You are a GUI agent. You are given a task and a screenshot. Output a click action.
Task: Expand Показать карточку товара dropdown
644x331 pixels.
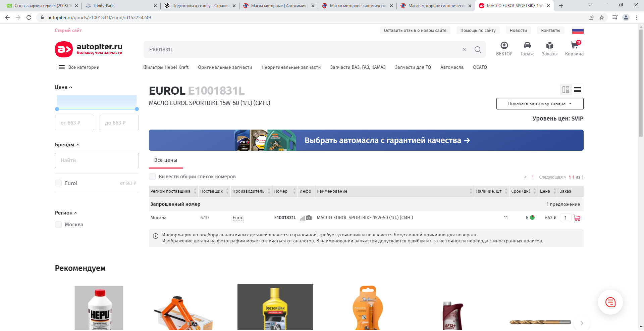point(540,104)
